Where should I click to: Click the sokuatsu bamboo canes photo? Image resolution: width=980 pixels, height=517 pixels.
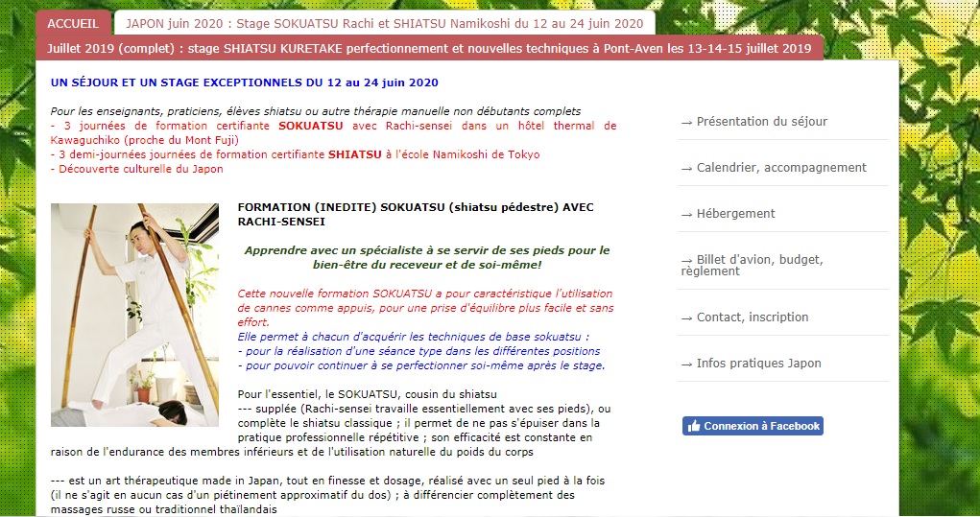[x=135, y=315]
